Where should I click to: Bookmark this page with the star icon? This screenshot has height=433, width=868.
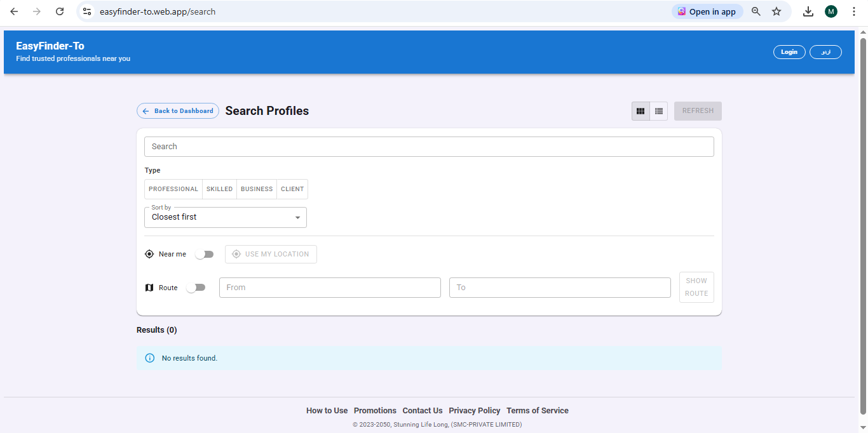point(776,11)
